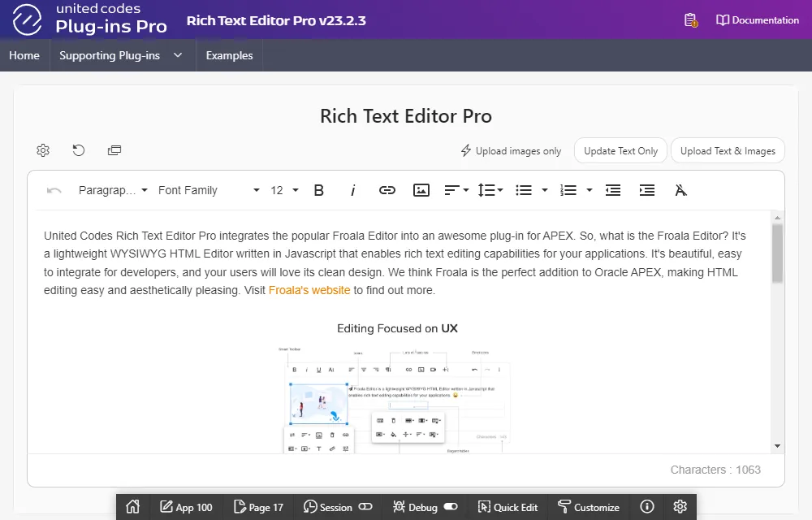Expand the Supporting Plug-ins menu
The width and height of the screenshot is (812, 520).
[x=120, y=55]
